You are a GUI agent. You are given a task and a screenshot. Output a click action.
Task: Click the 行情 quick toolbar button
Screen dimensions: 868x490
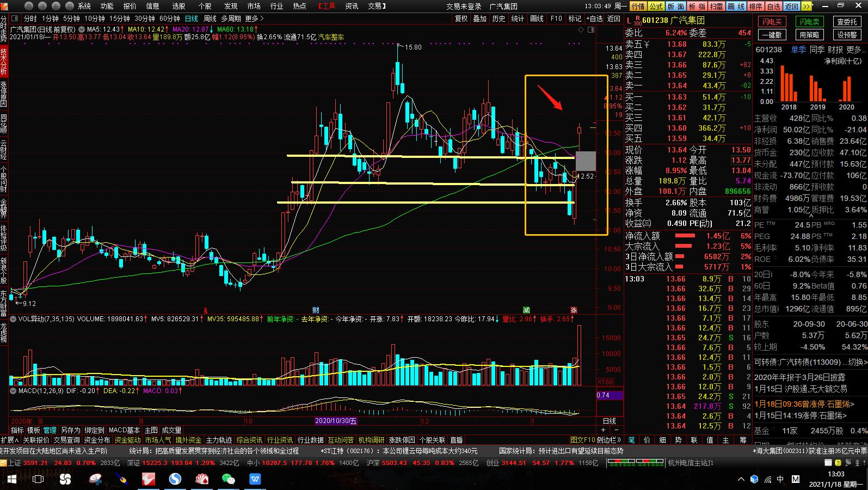coord(638,6)
